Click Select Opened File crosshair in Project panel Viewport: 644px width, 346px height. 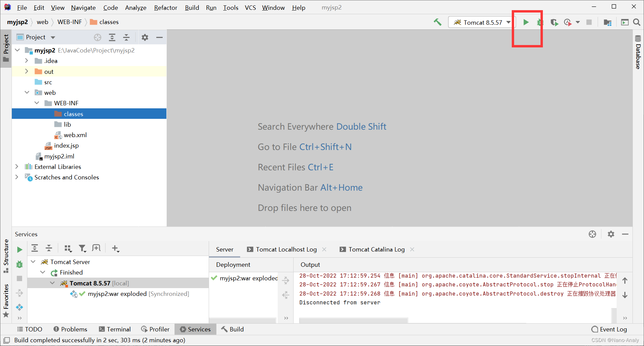coord(97,37)
